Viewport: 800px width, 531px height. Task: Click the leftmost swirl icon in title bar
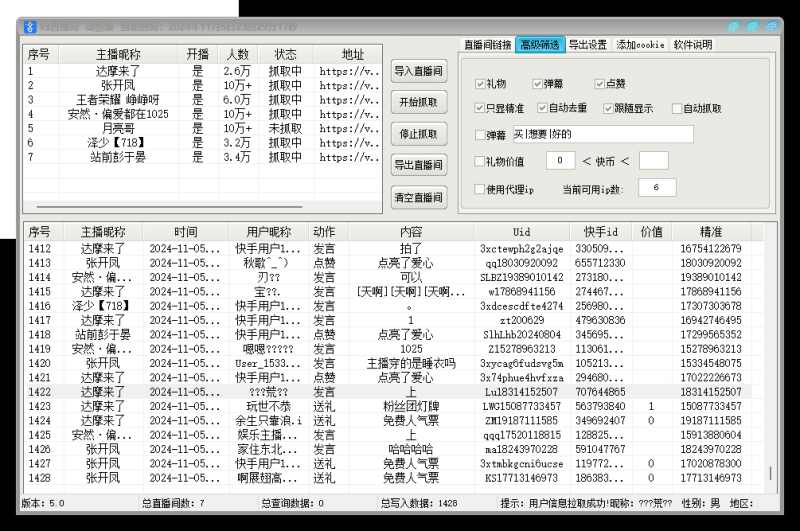click(734, 27)
